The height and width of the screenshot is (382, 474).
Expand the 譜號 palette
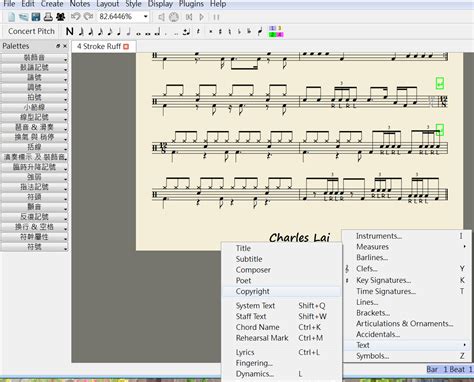point(34,77)
